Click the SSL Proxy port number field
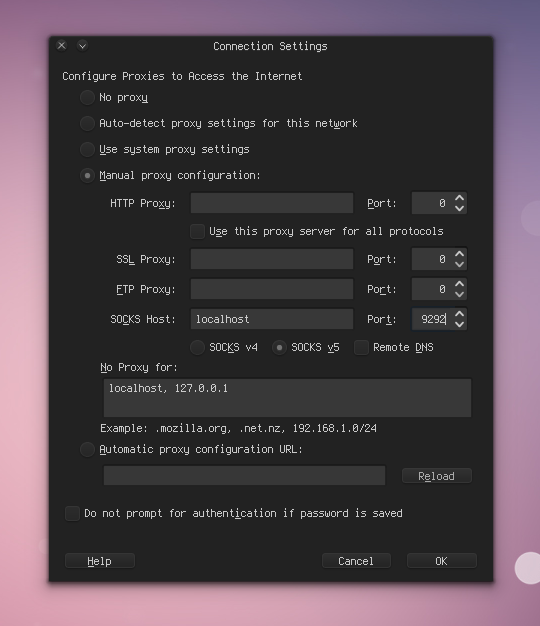 click(432, 259)
